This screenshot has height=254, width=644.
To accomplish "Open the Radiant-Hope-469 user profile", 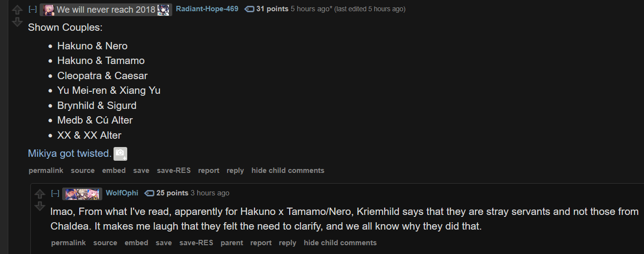I will coord(207,9).
